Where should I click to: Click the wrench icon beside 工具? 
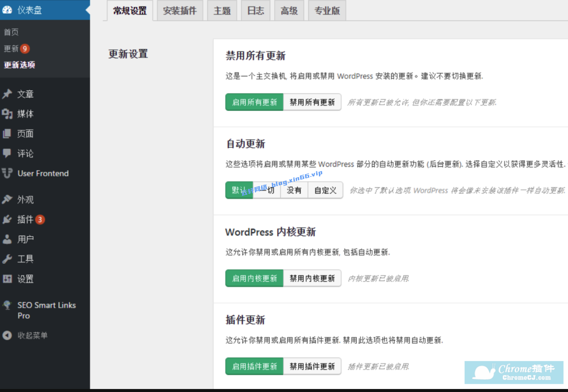7,259
